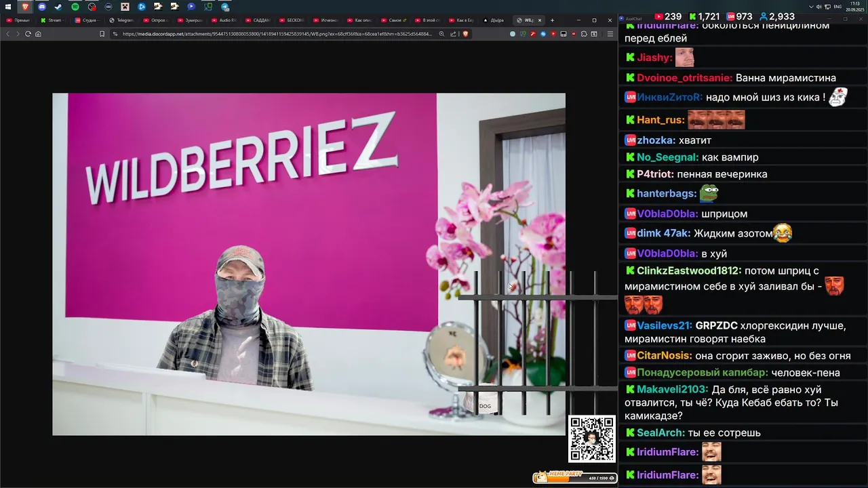Launch Steam from the taskbar
868x488 pixels.
58,7
